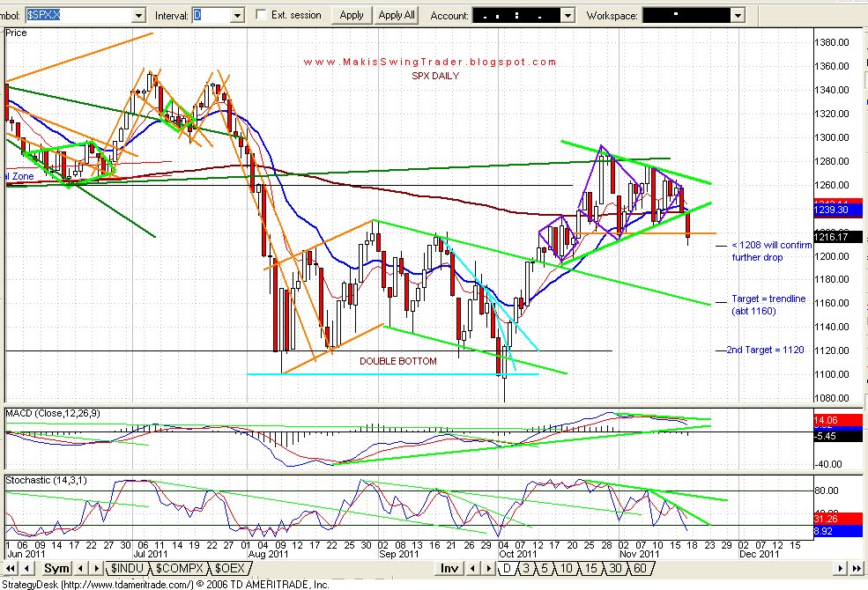The image size is (868, 590).
Task: Click the Inv button
Action: click(449, 568)
